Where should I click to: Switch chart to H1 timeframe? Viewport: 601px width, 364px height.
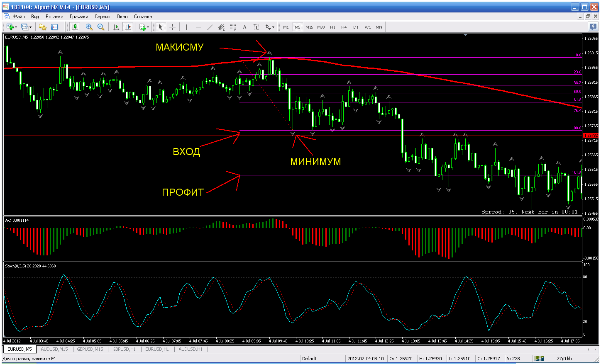click(x=332, y=27)
